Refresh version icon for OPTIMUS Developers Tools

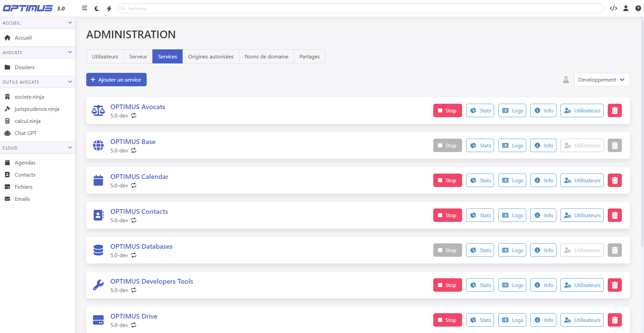point(134,290)
